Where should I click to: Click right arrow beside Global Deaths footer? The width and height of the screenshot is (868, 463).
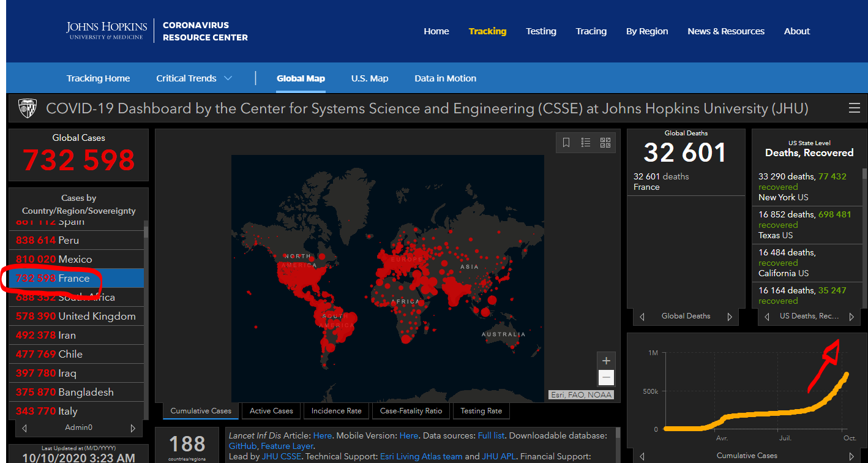point(730,317)
